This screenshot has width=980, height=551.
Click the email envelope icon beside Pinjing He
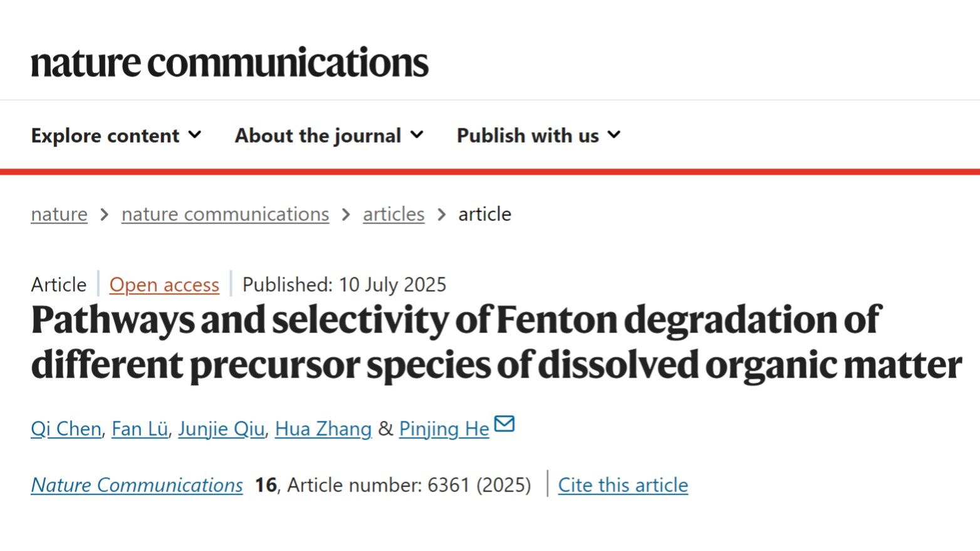click(504, 424)
